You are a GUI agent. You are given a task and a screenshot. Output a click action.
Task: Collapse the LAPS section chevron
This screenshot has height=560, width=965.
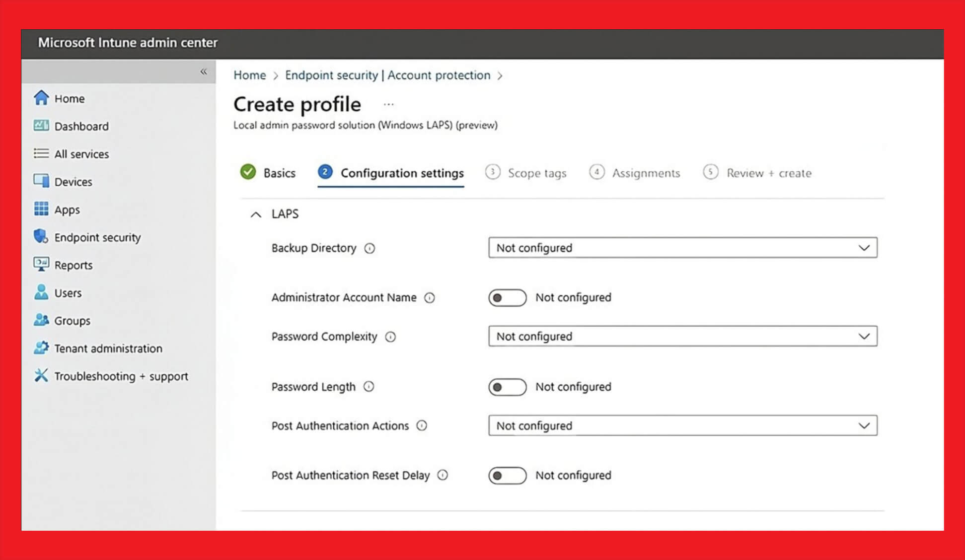coord(256,214)
